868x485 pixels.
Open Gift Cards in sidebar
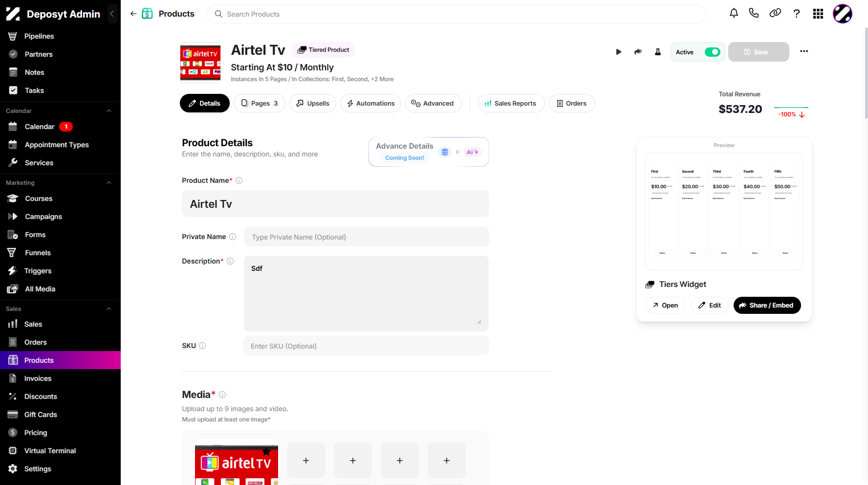(x=60, y=415)
